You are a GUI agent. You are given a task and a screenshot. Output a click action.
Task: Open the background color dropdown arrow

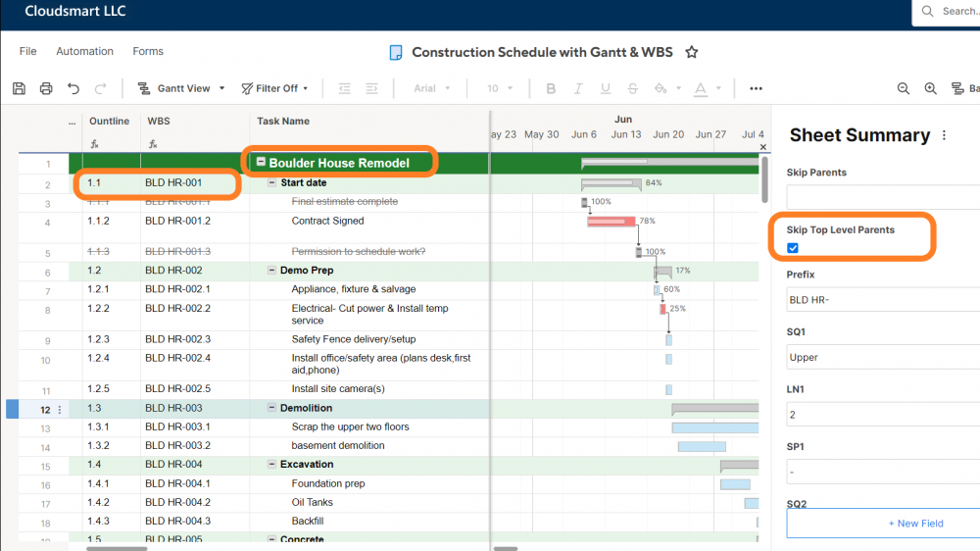(678, 88)
